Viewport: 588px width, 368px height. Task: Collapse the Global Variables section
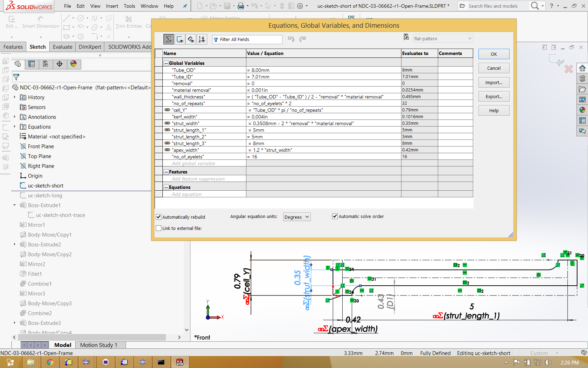[x=166, y=63]
